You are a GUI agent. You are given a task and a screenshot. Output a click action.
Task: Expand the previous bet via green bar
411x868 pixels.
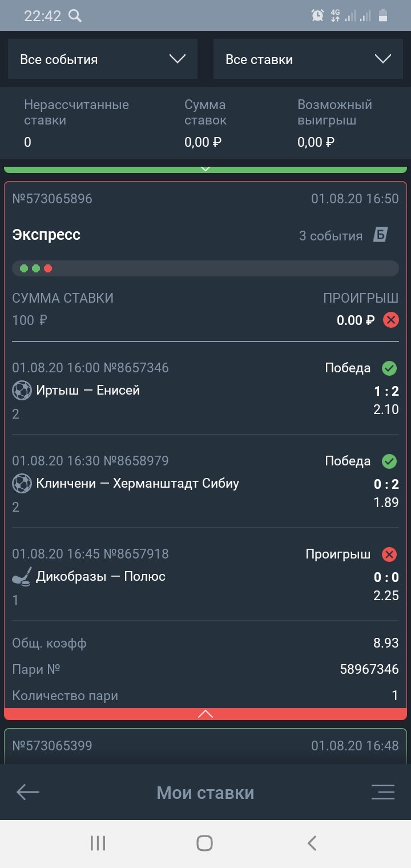[x=205, y=169]
